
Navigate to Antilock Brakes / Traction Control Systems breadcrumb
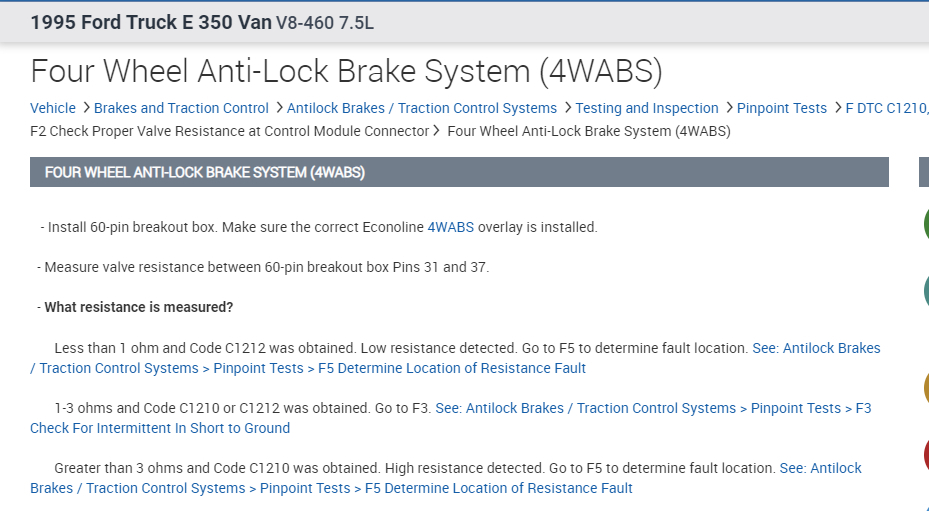coord(422,108)
